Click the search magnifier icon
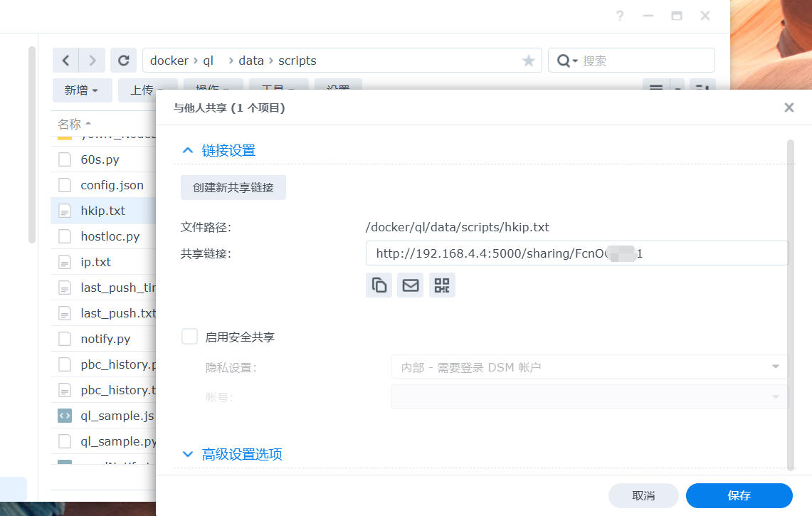The image size is (812, 516). pos(564,61)
